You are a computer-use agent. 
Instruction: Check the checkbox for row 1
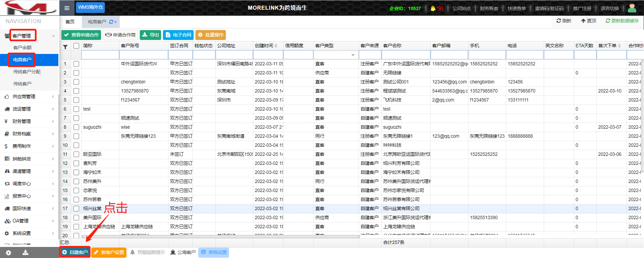coord(76,64)
